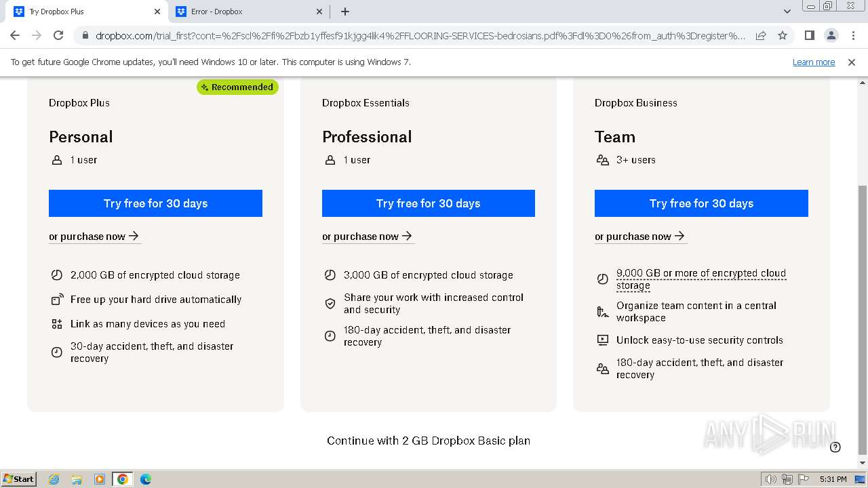This screenshot has width=868, height=488.
Task: Click 'or purchase now' under Team plan
Action: (640, 237)
